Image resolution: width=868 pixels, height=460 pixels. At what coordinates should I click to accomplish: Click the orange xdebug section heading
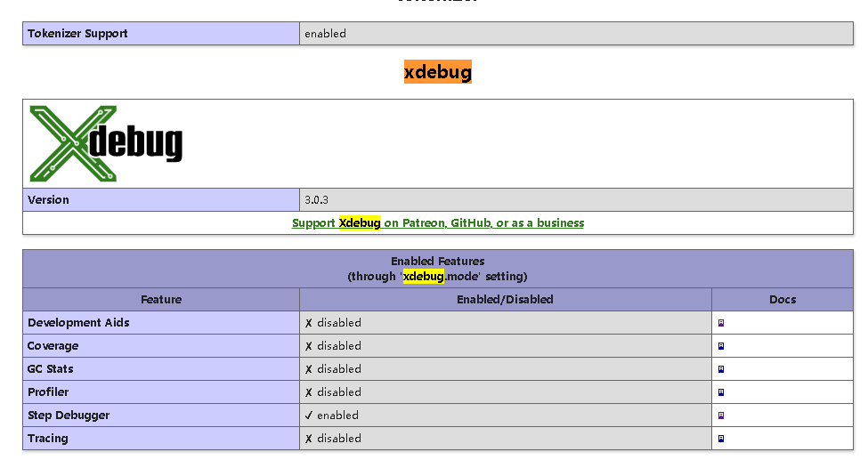click(438, 72)
